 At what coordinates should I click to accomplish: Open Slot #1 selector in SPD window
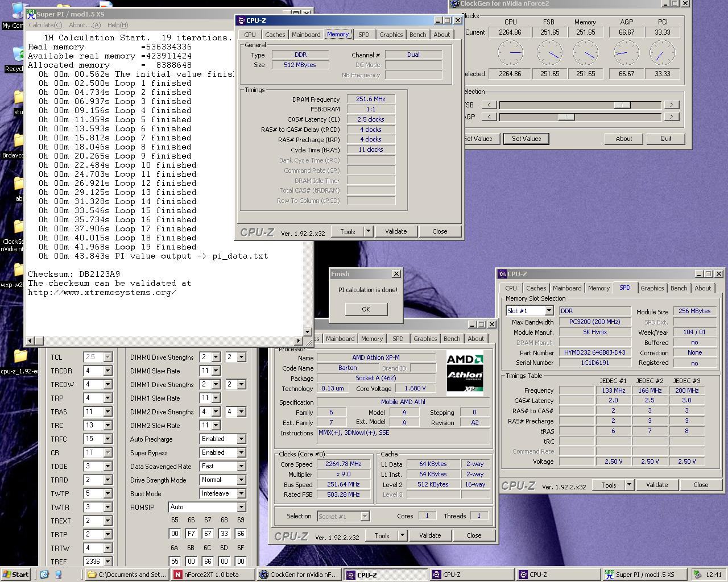(x=530, y=311)
